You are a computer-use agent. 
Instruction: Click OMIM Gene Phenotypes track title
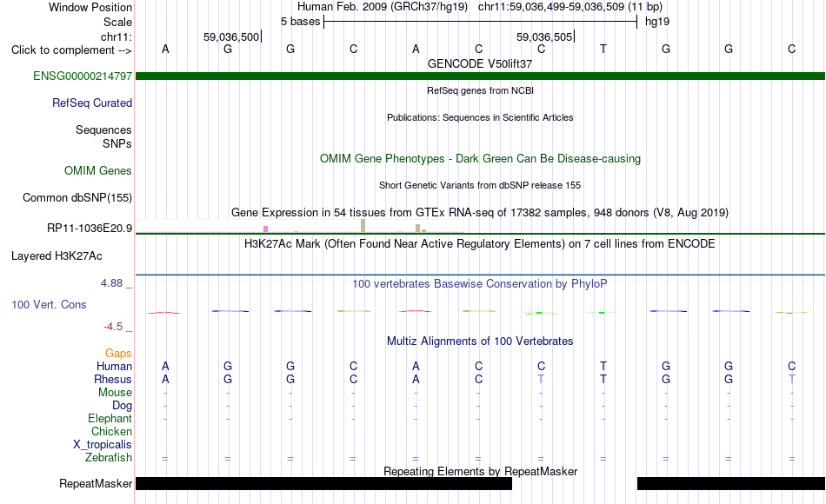pos(480,158)
